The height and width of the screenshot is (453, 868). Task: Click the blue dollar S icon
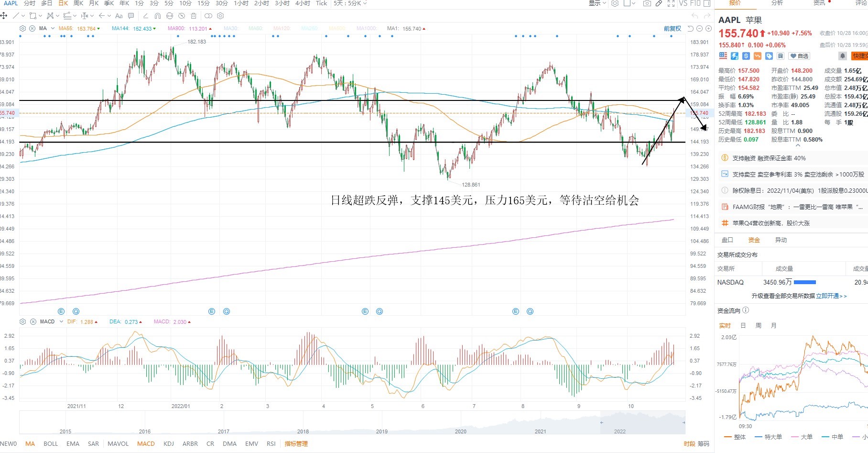(746, 56)
